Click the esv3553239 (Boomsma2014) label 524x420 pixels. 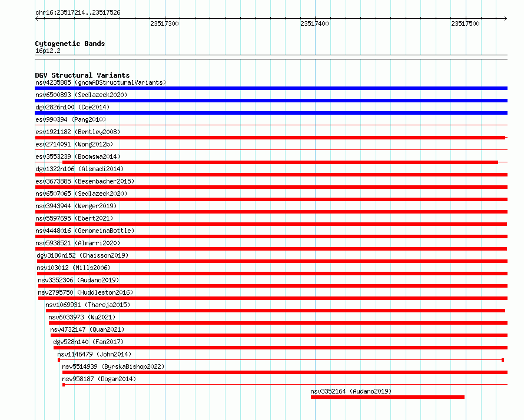pos(78,156)
